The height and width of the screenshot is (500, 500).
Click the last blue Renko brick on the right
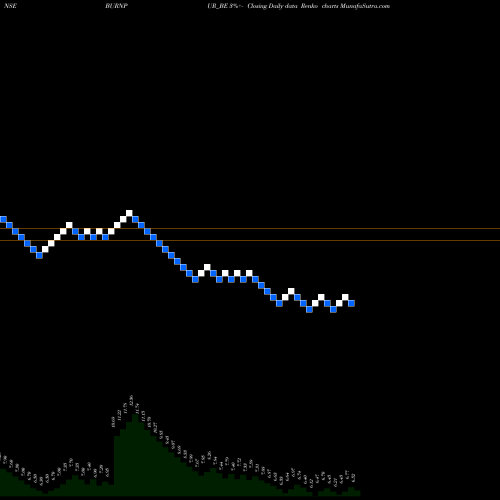[x=351, y=303]
